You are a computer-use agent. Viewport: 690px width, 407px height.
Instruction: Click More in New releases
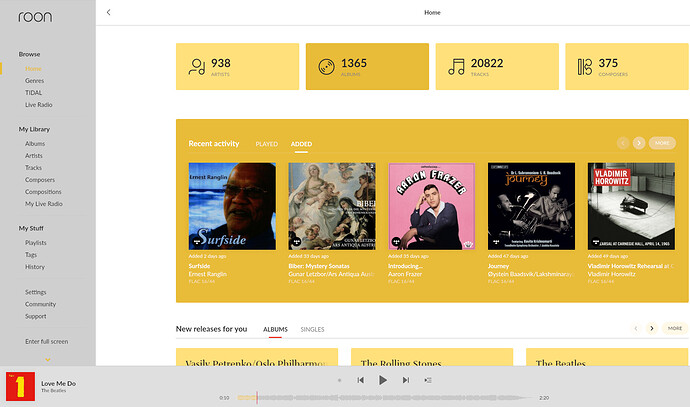click(675, 328)
